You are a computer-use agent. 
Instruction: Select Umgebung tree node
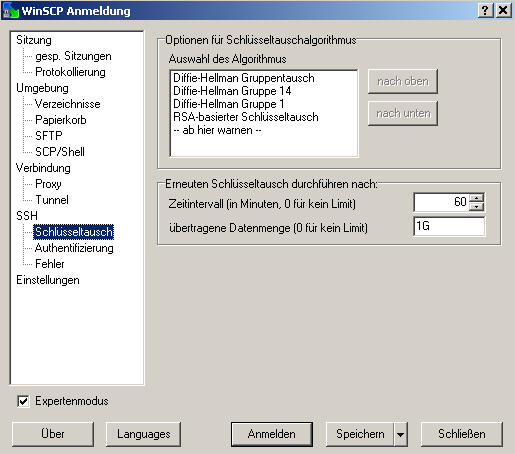[x=42, y=88]
